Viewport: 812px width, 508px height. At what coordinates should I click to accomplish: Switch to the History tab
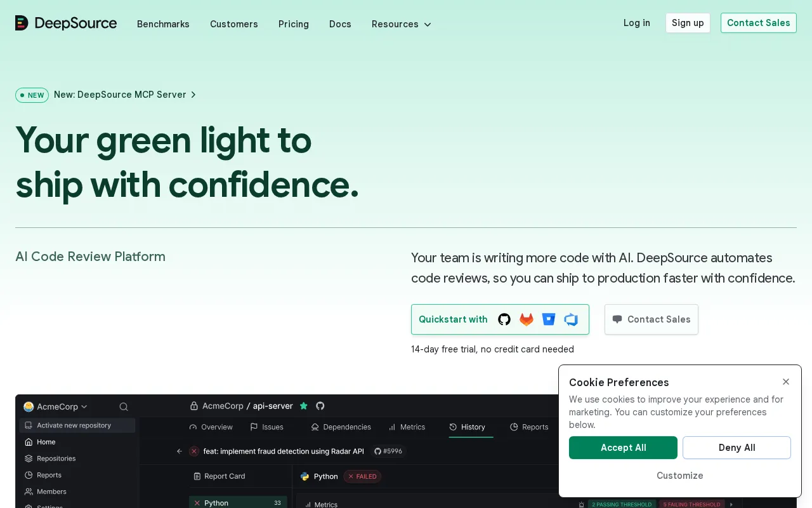(468, 427)
